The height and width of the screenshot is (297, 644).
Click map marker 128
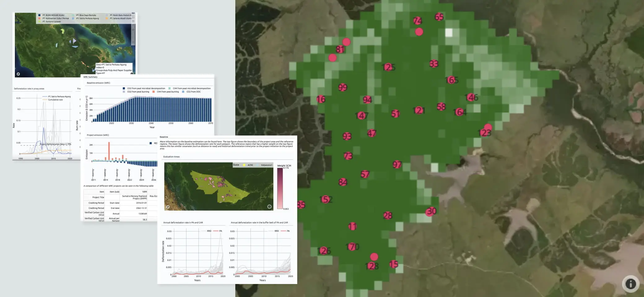pyautogui.click(x=372, y=266)
